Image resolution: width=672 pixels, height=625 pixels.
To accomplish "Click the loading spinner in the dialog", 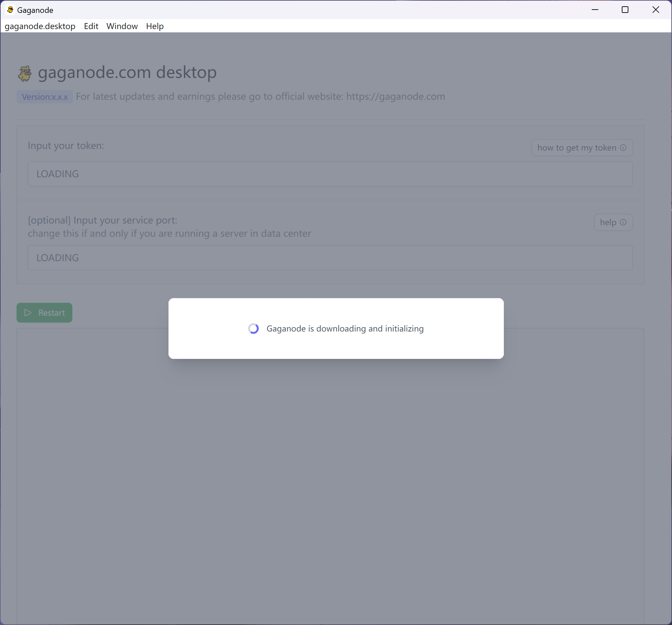I will pos(253,329).
